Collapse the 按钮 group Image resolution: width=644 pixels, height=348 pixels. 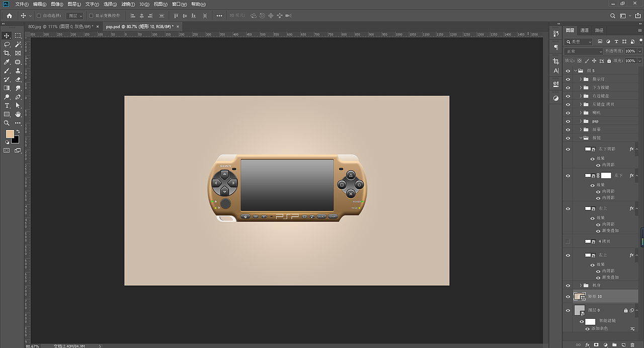[580, 137]
